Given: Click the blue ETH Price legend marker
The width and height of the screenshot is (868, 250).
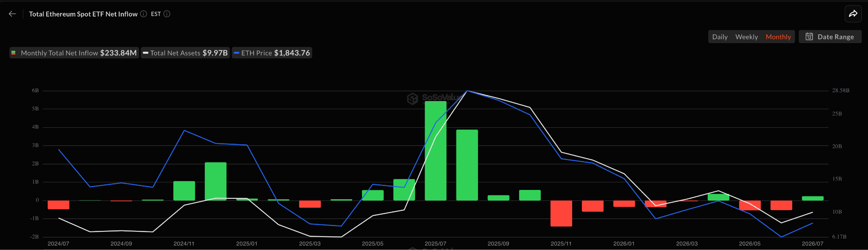Looking at the screenshot, I should [x=236, y=53].
